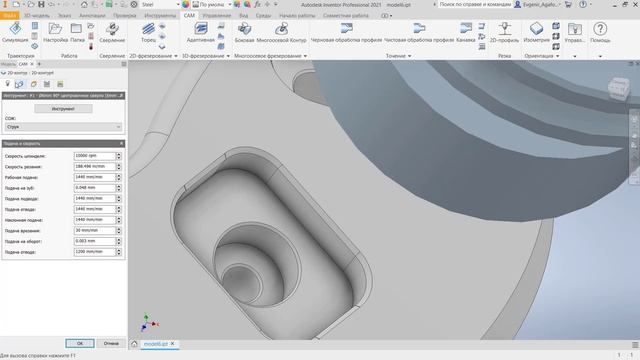Expand the 2D-фрезерование panel dropdown
This screenshot has width=640, height=360.
(176, 56)
